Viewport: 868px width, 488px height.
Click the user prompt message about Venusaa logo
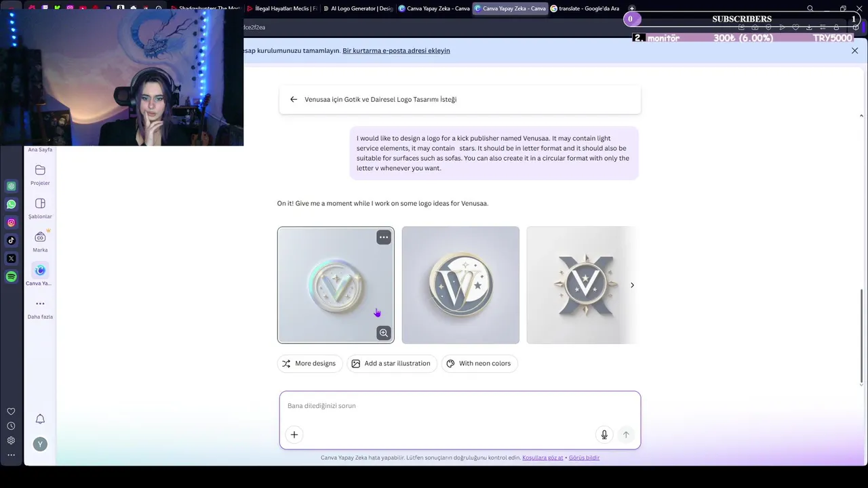tap(494, 153)
